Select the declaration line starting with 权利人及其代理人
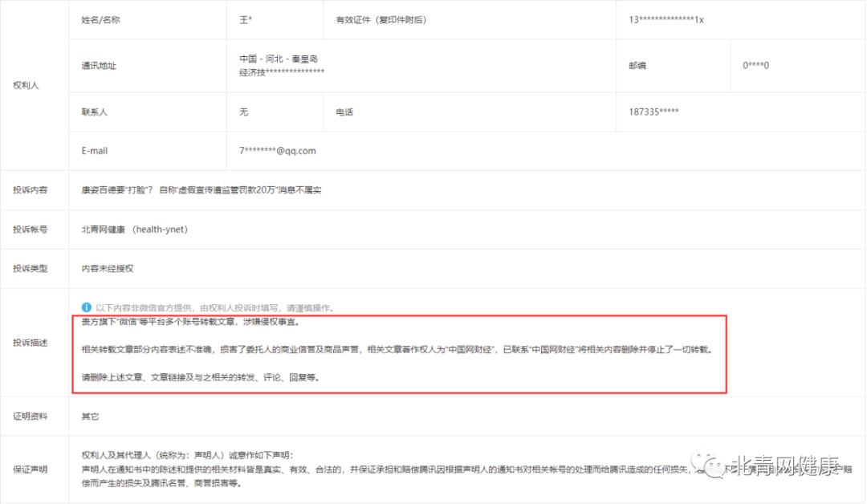The image size is (867, 504). [x=187, y=455]
